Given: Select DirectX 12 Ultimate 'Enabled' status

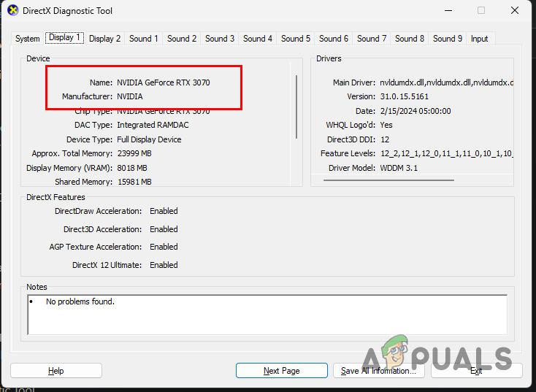Looking at the screenshot, I should click(164, 265).
